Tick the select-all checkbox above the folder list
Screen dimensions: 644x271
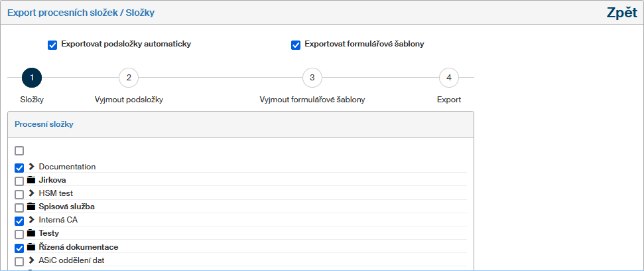click(x=19, y=151)
